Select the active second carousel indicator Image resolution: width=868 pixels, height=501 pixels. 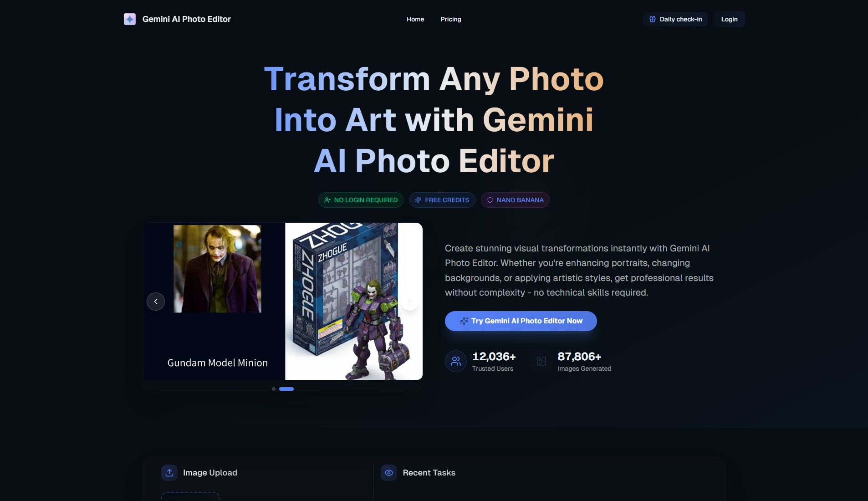point(286,389)
